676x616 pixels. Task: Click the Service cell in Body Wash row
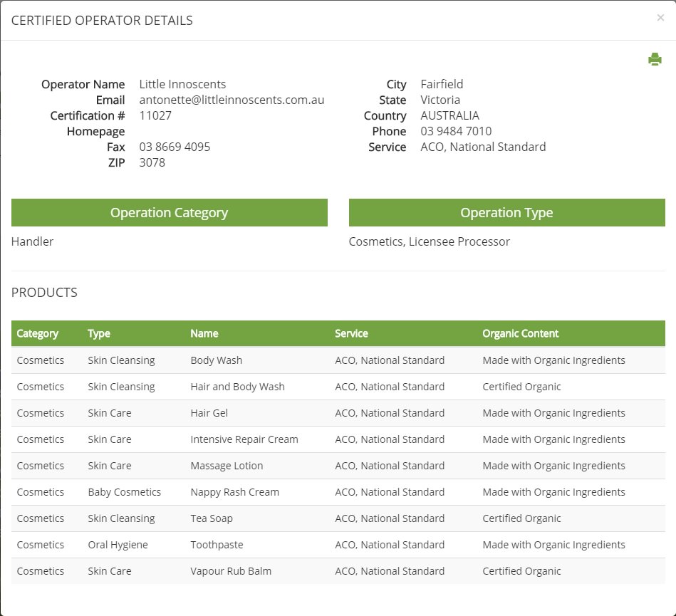(x=390, y=360)
